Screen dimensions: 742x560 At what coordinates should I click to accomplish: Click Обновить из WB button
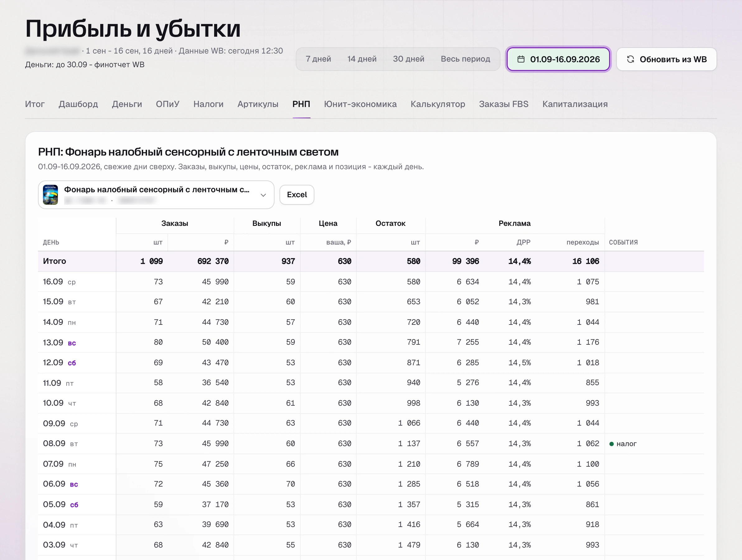667,59
